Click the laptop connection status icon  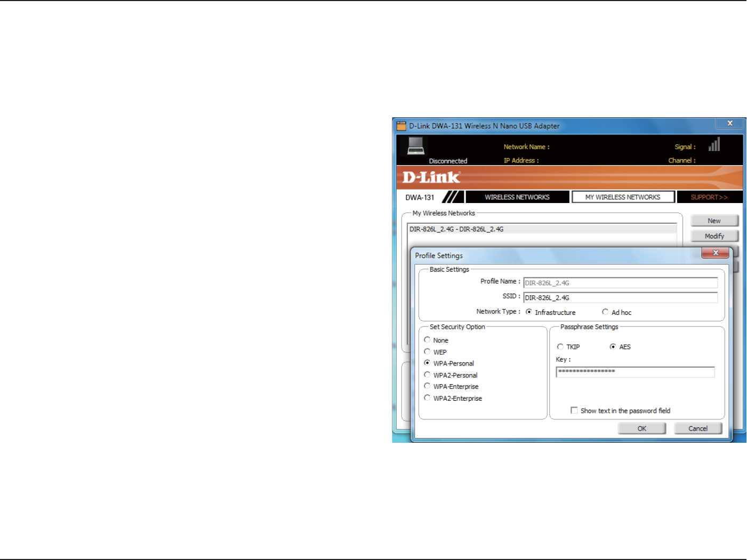point(416,145)
